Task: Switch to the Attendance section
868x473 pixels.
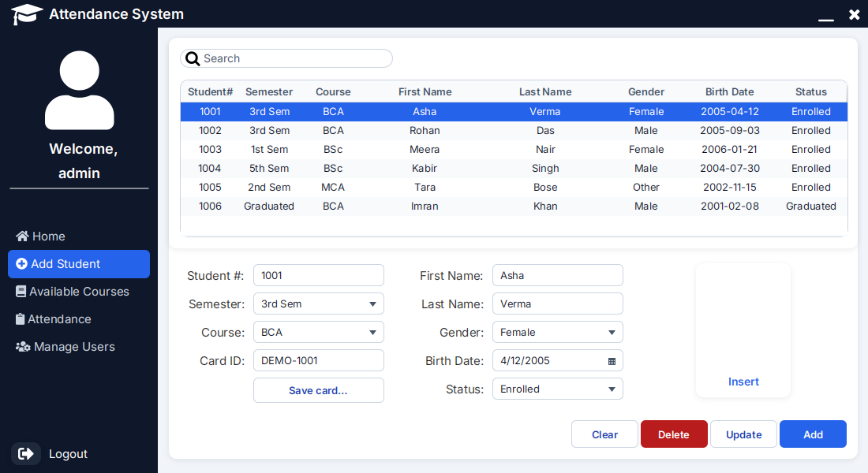Action: click(x=79, y=319)
